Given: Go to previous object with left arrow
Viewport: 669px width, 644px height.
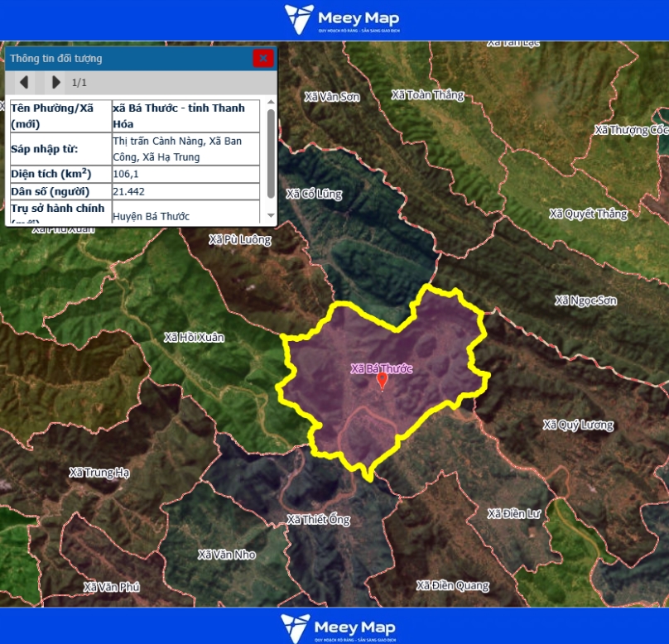Looking at the screenshot, I should point(24,82).
